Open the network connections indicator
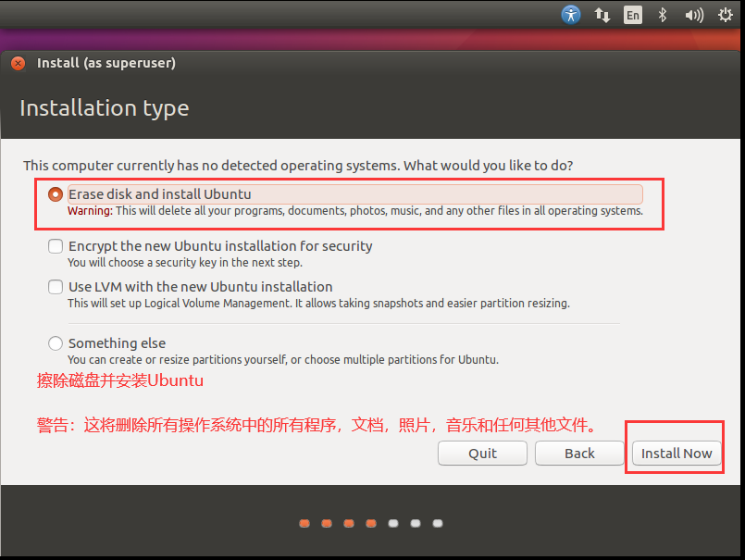The image size is (745, 560). click(x=602, y=15)
